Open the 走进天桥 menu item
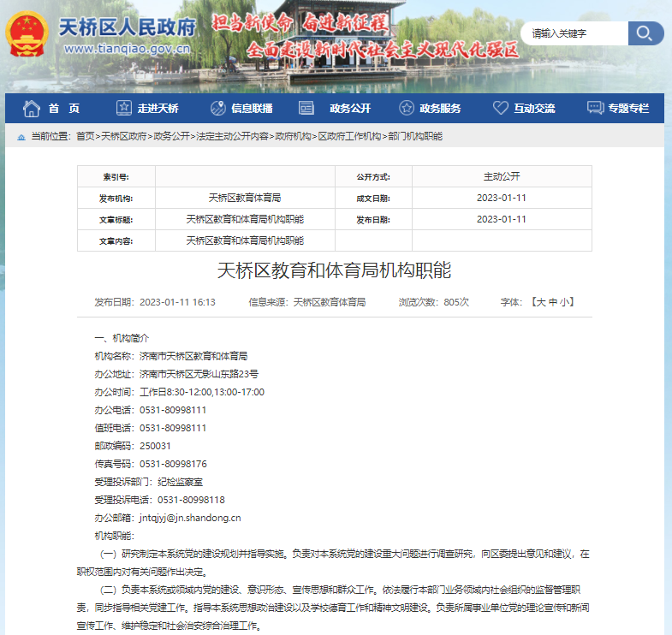672x635 pixels. pos(158,109)
